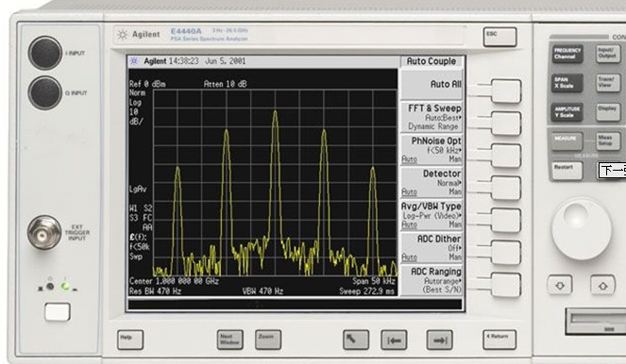The width and height of the screenshot is (626, 364).
Task: Click the blue sunburst icon in the screen title bar
Action: point(134,61)
